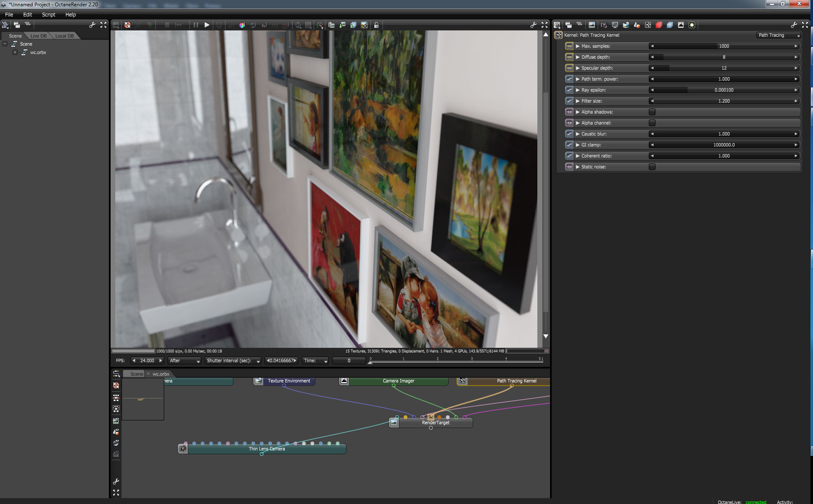Click the save render image icon
This screenshot has height=504, width=813.
(342, 25)
